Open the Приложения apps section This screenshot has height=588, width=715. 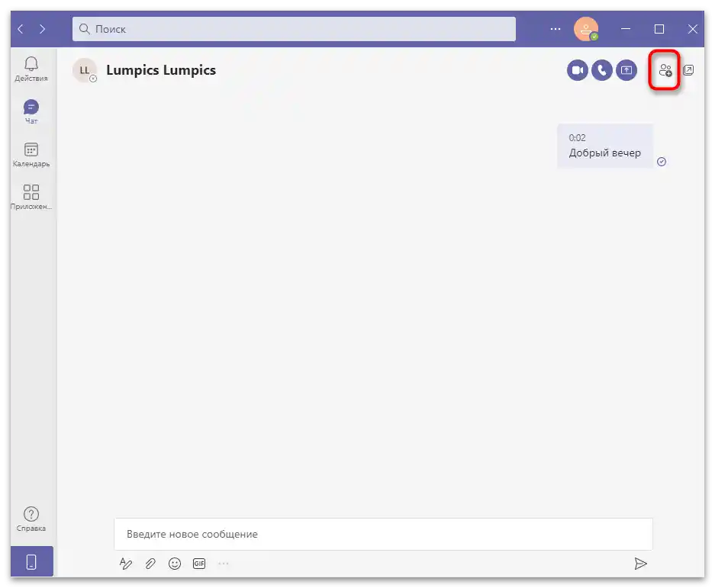point(31,197)
